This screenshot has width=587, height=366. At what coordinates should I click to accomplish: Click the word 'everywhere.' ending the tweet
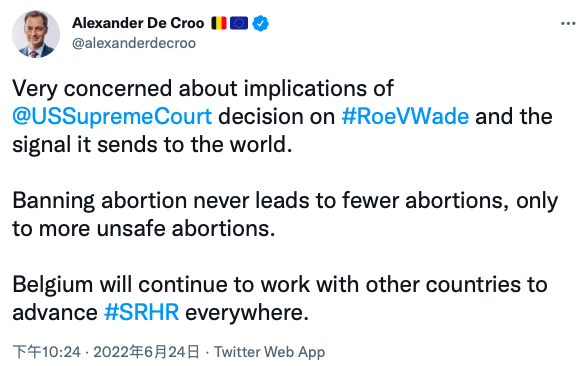[x=247, y=313]
